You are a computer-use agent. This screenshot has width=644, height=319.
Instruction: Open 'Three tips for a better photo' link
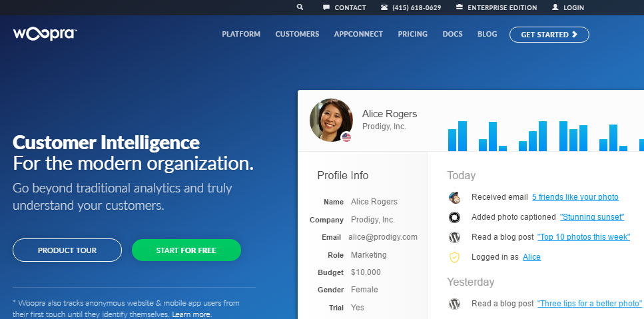pos(589,304)
